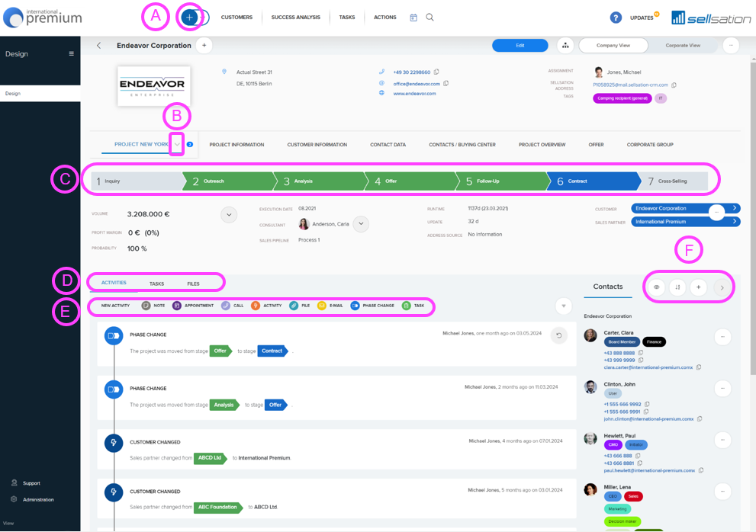Image resolution: width=756 pixels, height=532 pixels.
Task: Click the office@endeavor.com email link
Action: point(417,84)
